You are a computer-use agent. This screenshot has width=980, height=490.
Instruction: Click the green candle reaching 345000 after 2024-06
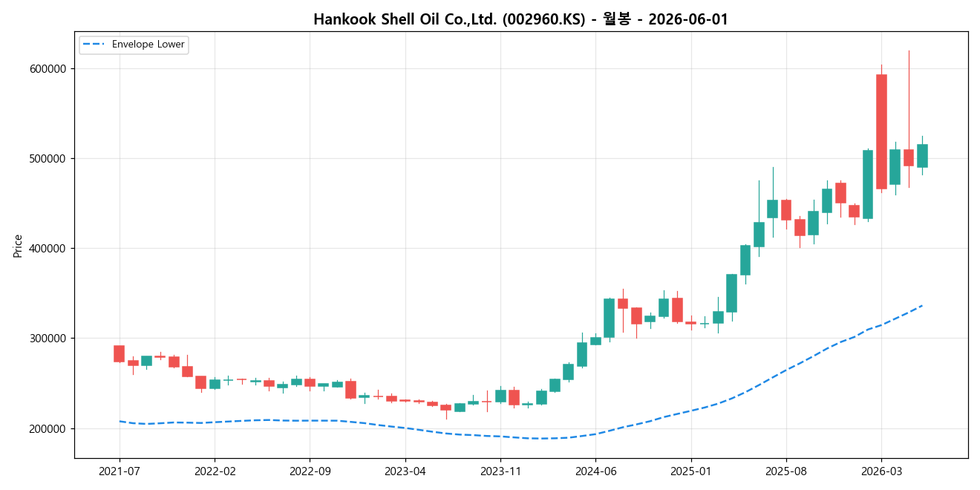pos(609,318)
